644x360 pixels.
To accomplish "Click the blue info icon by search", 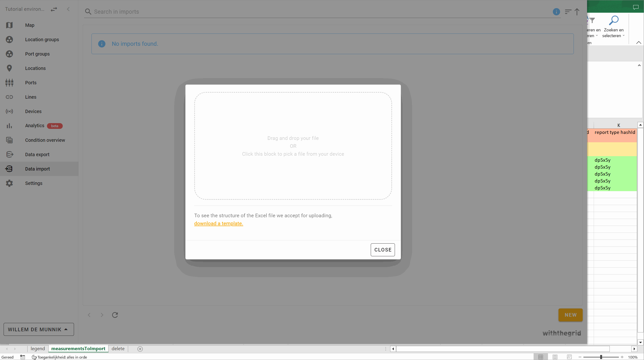I will click(x=556, y=12).
